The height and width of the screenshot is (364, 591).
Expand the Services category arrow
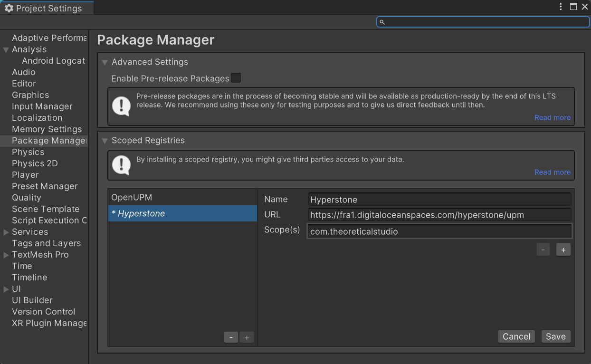point(6,232)
